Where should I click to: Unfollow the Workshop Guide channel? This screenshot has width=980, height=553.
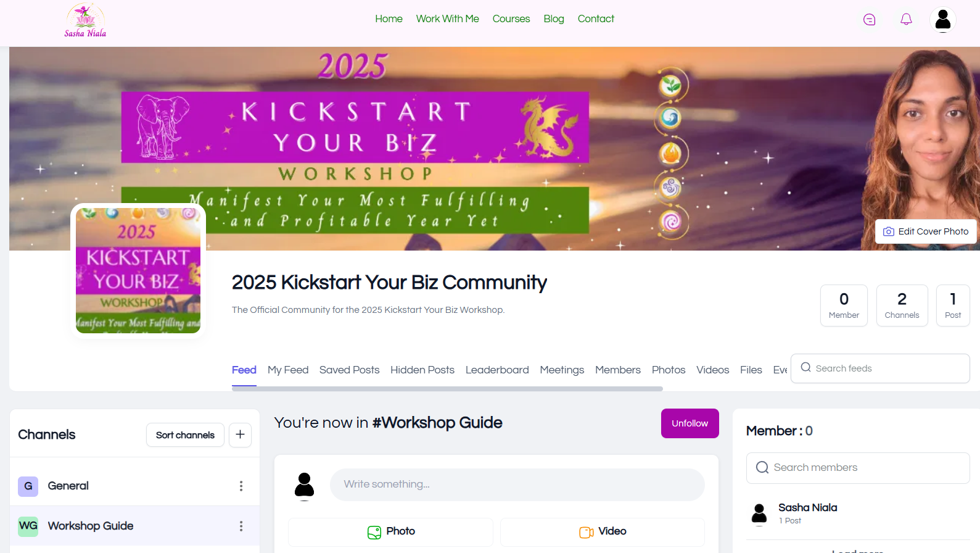690,423
